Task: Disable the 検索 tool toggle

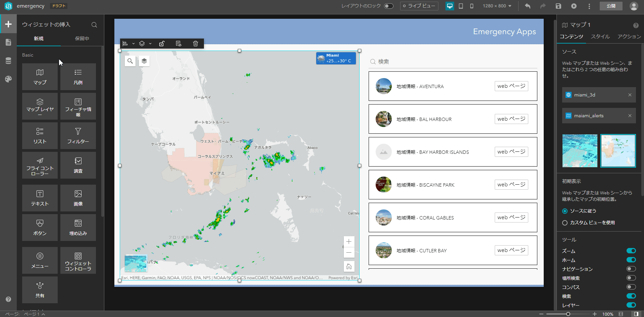Action: tap(631, 296)
